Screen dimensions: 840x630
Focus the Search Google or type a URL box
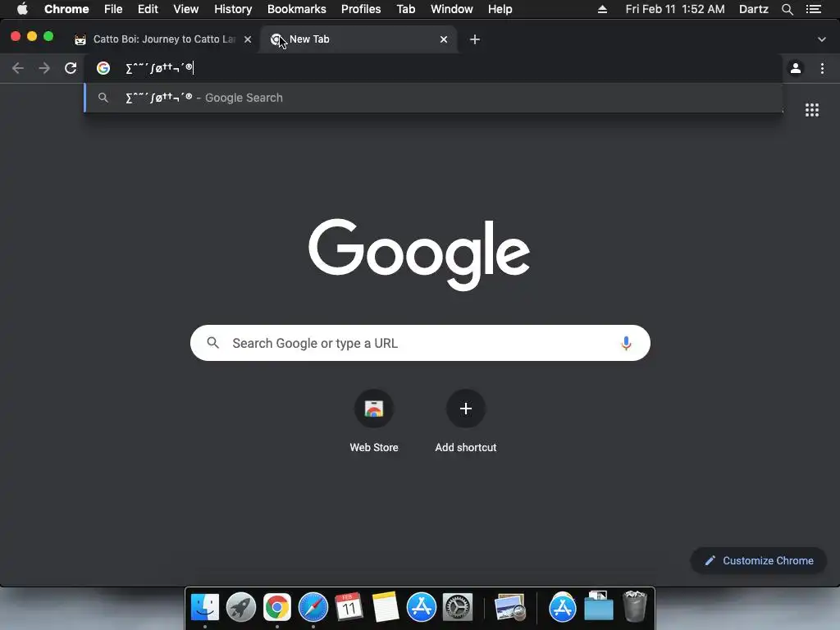tap(420, 343)
